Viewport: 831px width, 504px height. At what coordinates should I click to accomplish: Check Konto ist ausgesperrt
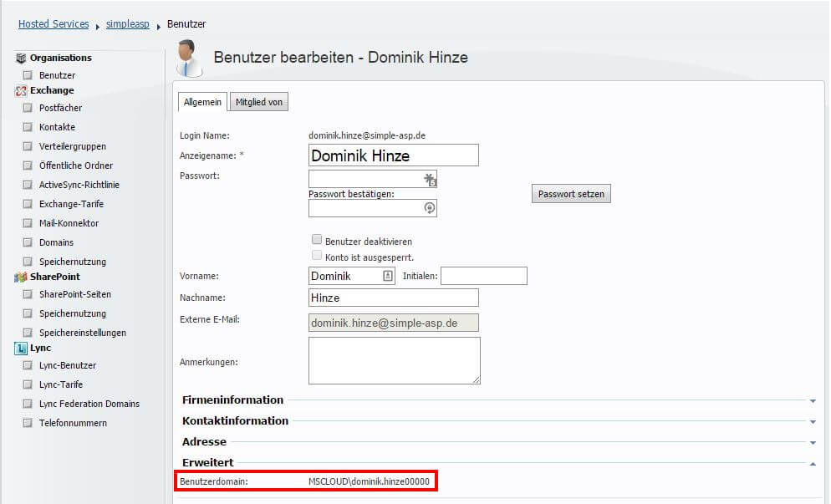[317, 256]
